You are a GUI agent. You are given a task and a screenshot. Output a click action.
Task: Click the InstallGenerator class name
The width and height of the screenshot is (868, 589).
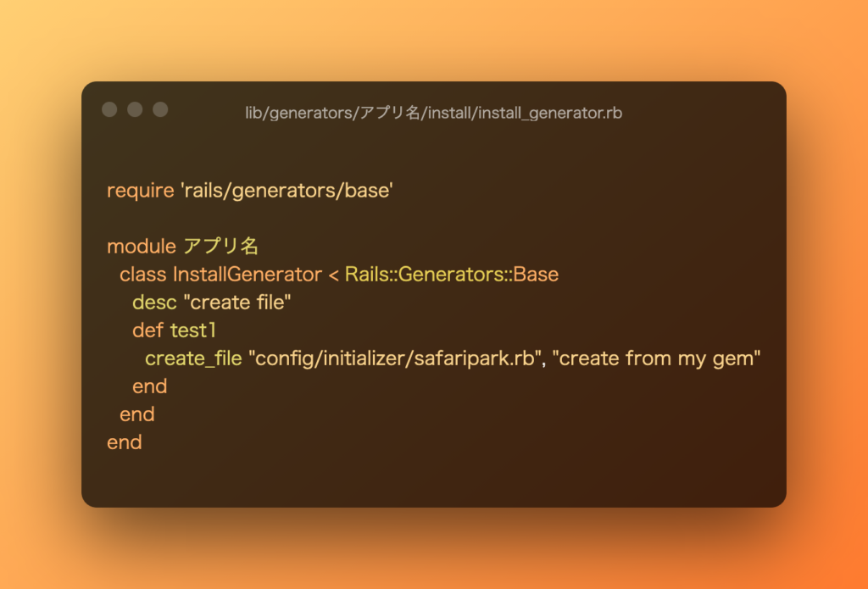point(247,275)
